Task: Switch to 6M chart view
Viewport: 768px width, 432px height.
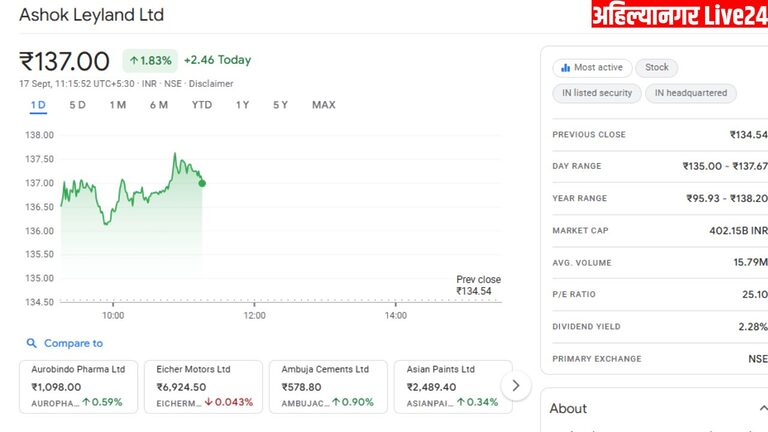Action: 159,105
